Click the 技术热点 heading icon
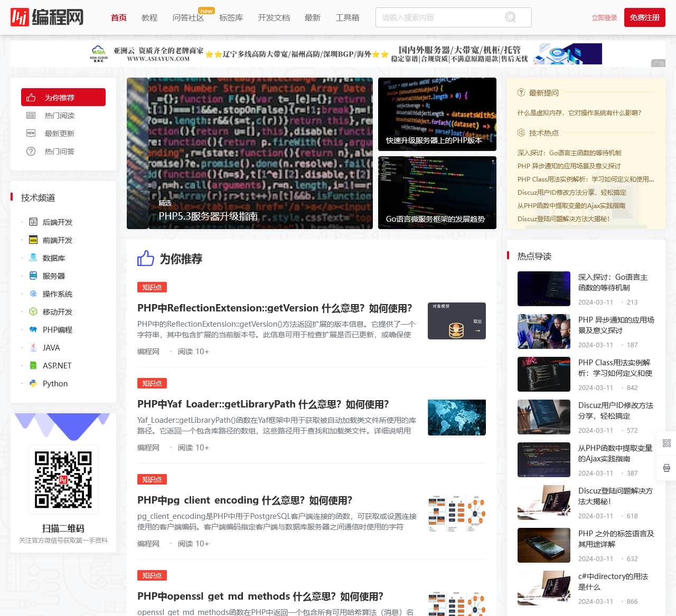The width and height of the screenshot is (676, 616). click(521, 132)
